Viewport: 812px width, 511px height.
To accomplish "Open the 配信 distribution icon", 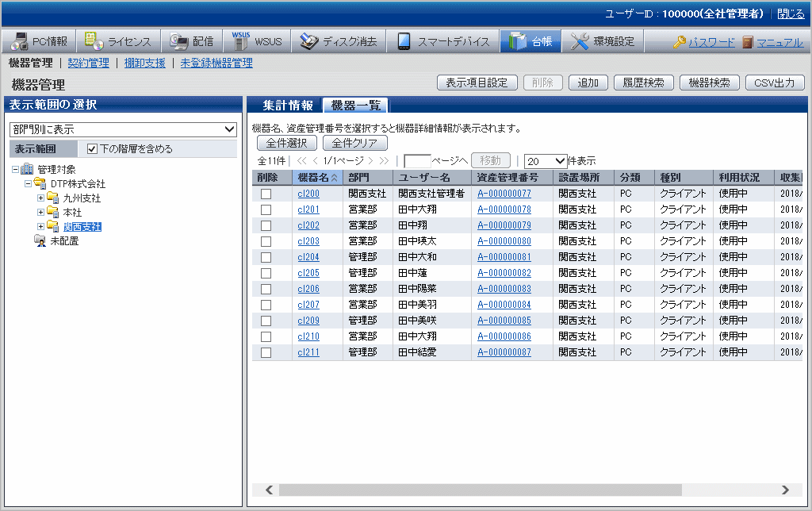I will click(178, 41).
